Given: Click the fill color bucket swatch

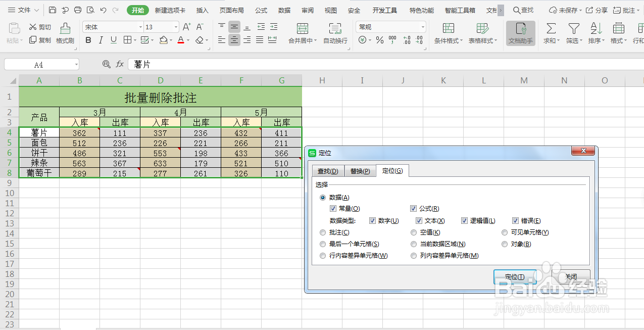Looking at the screenshot, I should pyautogui.click(x=164, y=40).
